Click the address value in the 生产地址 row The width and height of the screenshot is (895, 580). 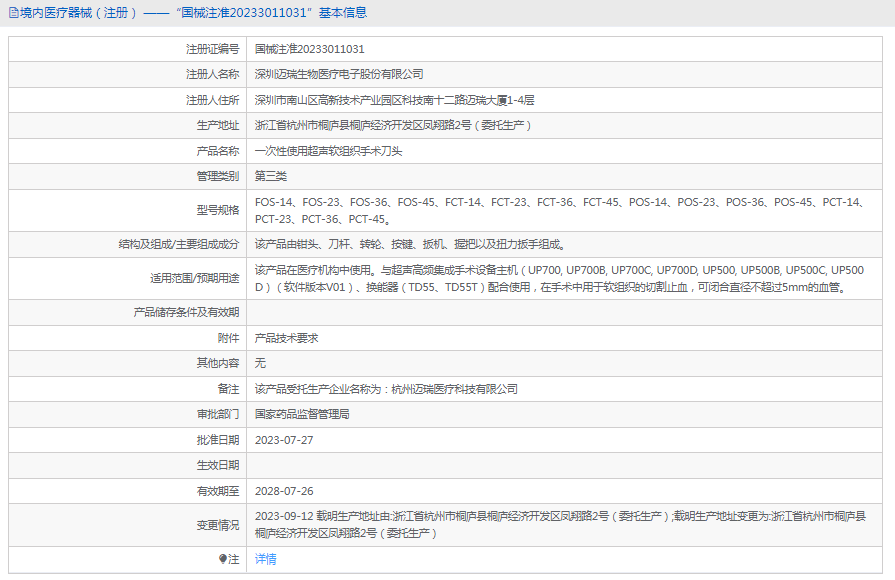(x=393, y=126)
